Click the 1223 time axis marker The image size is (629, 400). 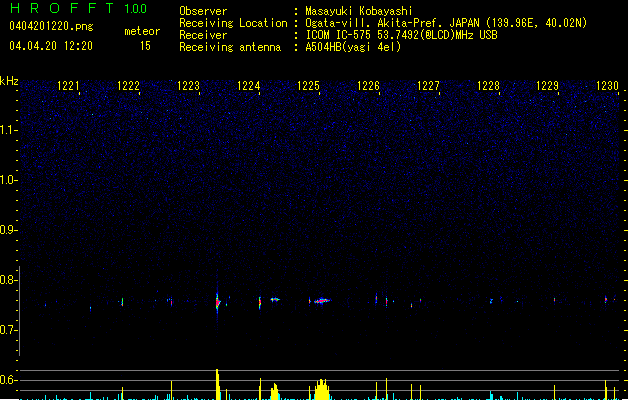(x=188, y=86)
